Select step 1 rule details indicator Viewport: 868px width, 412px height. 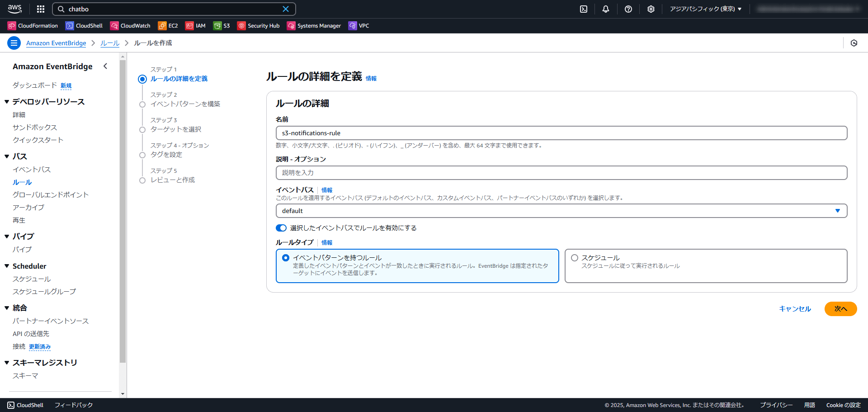pos(142,79)
